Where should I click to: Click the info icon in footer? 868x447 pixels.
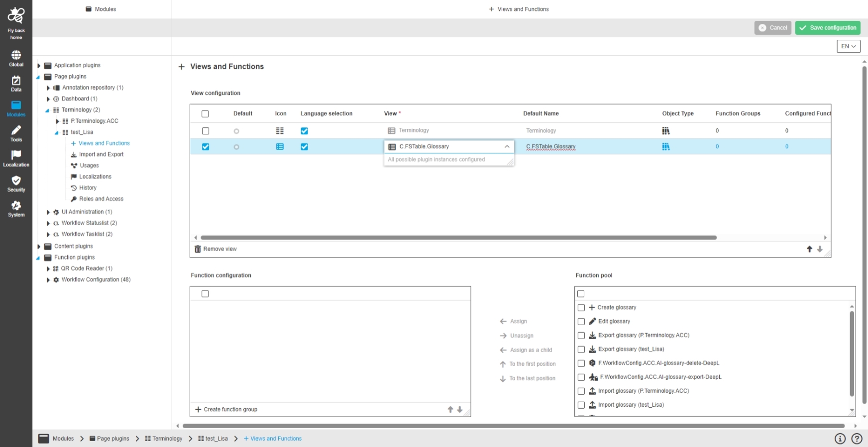[840, 439]
